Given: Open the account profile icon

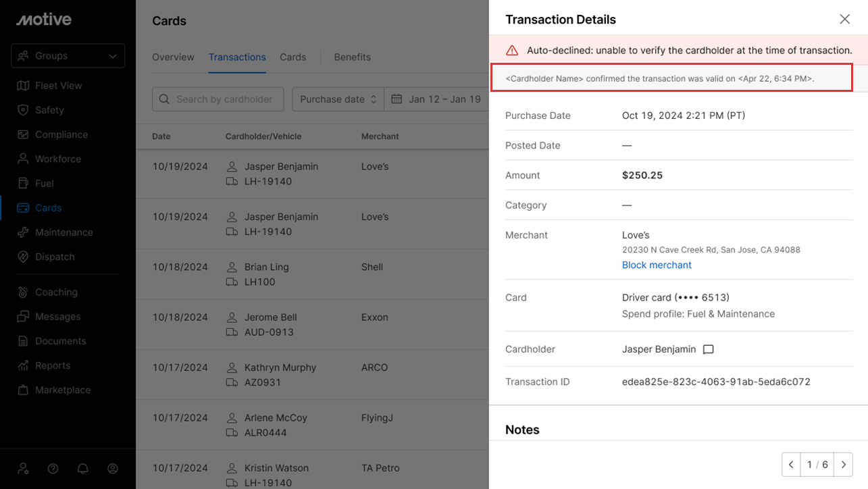Looking at the screenshot, I should coord(113,468).
